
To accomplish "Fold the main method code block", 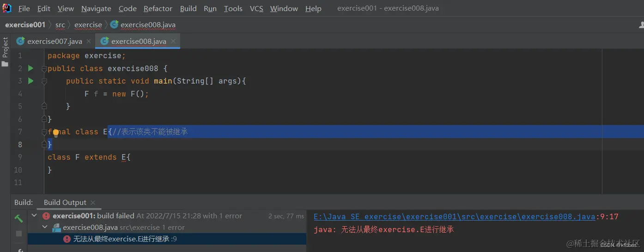I will (44, 81).
